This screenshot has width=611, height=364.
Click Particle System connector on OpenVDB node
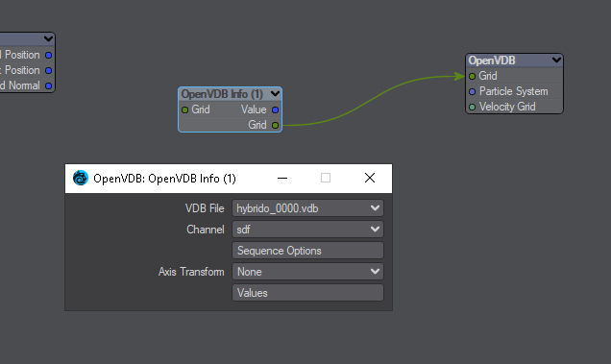pos(473,91)
